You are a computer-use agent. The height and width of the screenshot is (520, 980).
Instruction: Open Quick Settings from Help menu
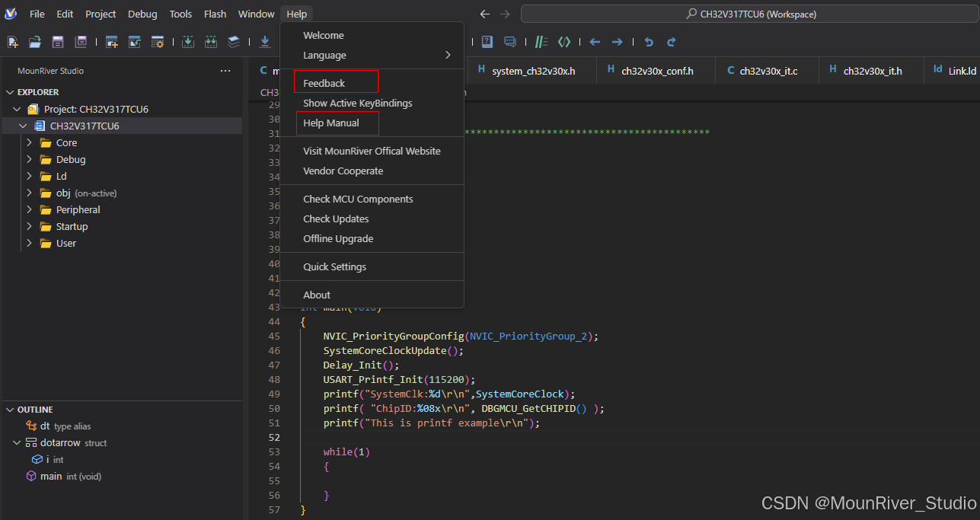click(372, 266)
